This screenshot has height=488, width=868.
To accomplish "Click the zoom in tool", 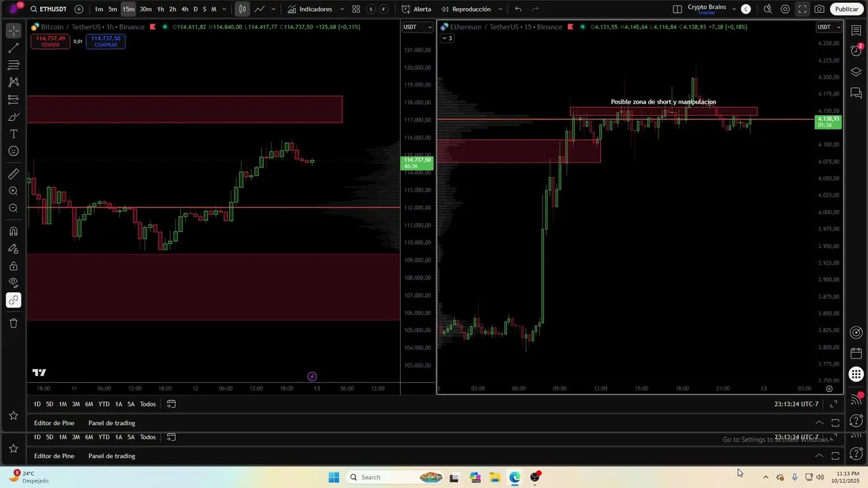I will [x=14, y=191].
